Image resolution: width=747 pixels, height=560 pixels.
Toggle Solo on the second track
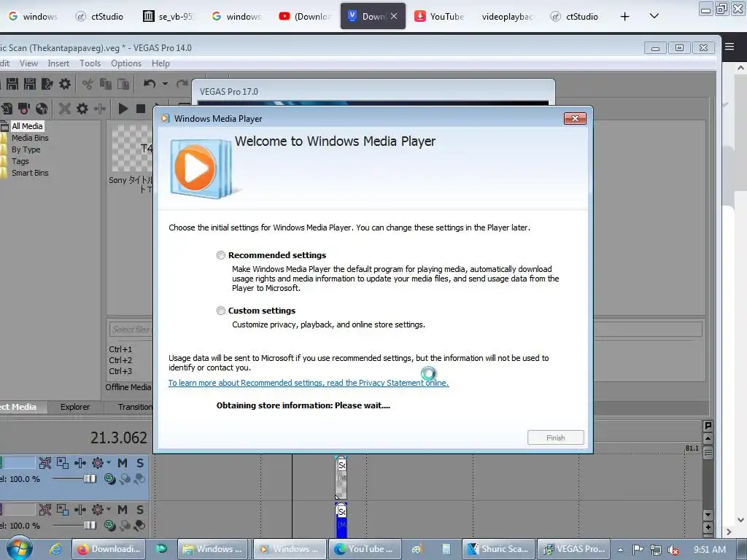[140, 510]
